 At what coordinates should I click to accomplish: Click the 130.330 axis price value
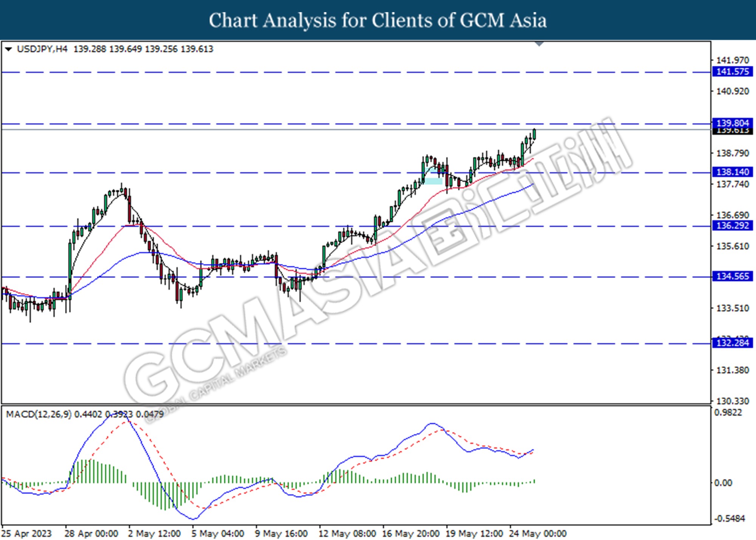click(733, 401)
